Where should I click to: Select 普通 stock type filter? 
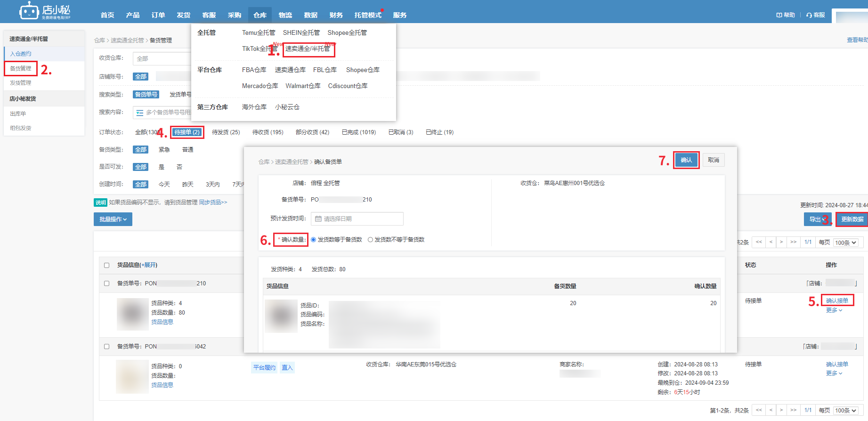click(x=188, y=150)
